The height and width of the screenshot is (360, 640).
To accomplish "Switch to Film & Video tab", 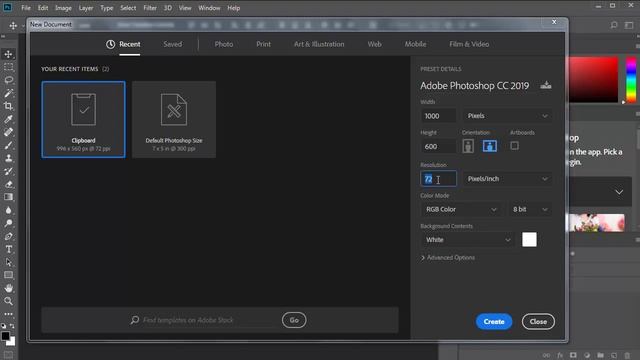I will 469,44.
